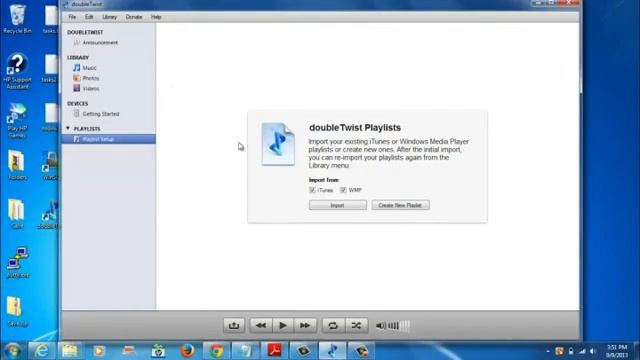The height and width of the screenshot is (360, 640).
Task: Launch Firefox from taskbar
Action: tap(187, 351)
